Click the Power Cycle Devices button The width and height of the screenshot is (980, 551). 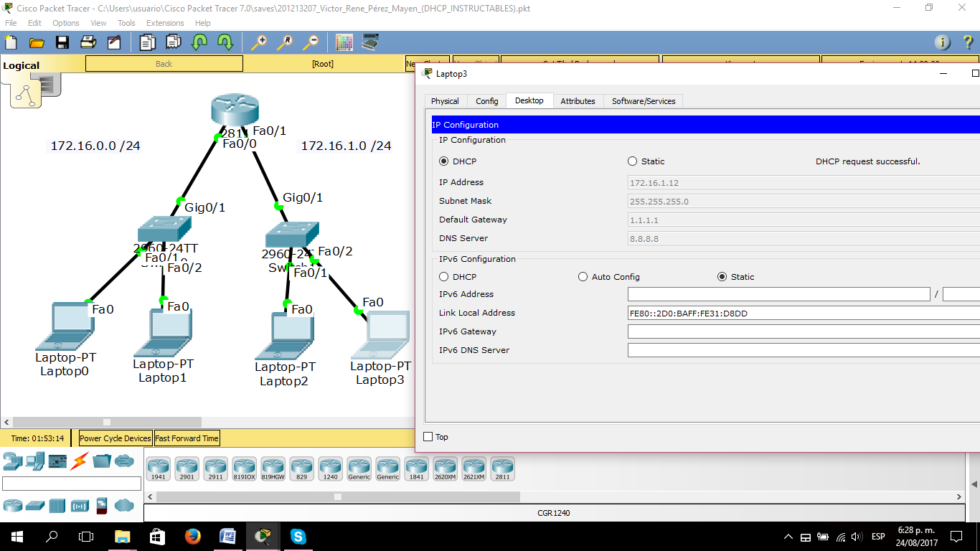tap(115, 438)
